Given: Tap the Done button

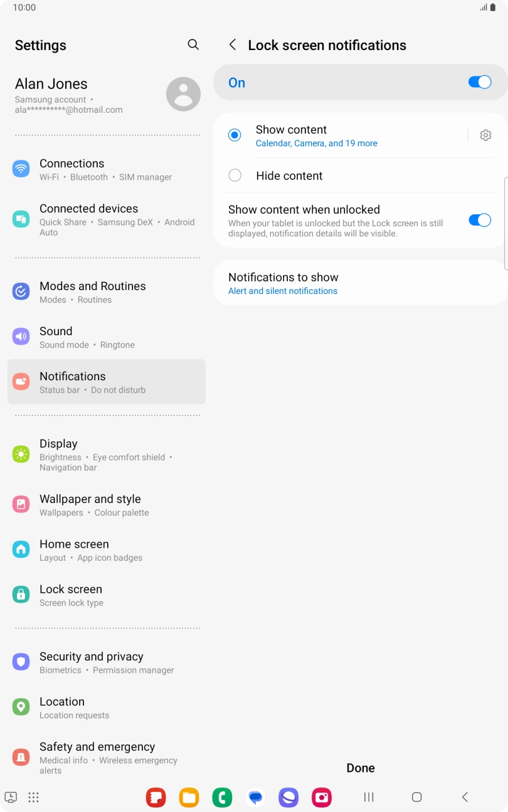Looking at the screenshot, I should tap(361, 768).
